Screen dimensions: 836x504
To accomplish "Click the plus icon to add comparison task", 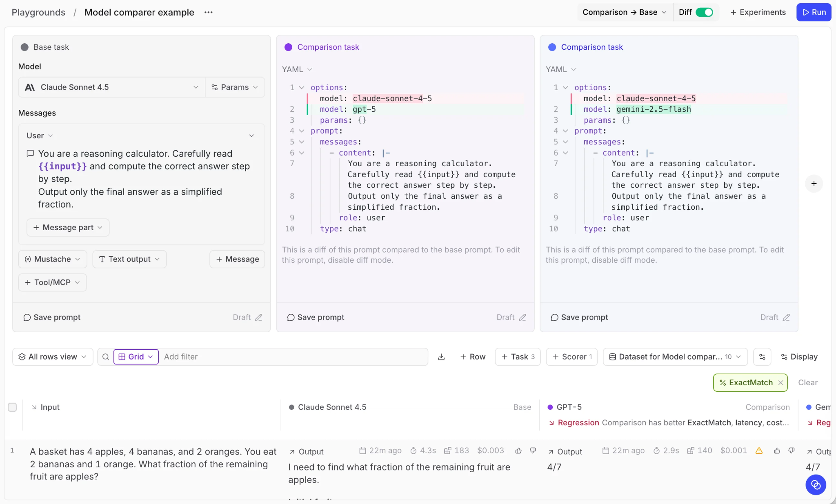I will point(814,184).
